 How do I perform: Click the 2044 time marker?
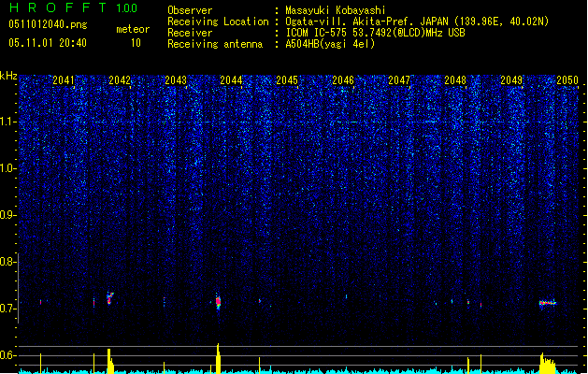click(x=231, y=80)
